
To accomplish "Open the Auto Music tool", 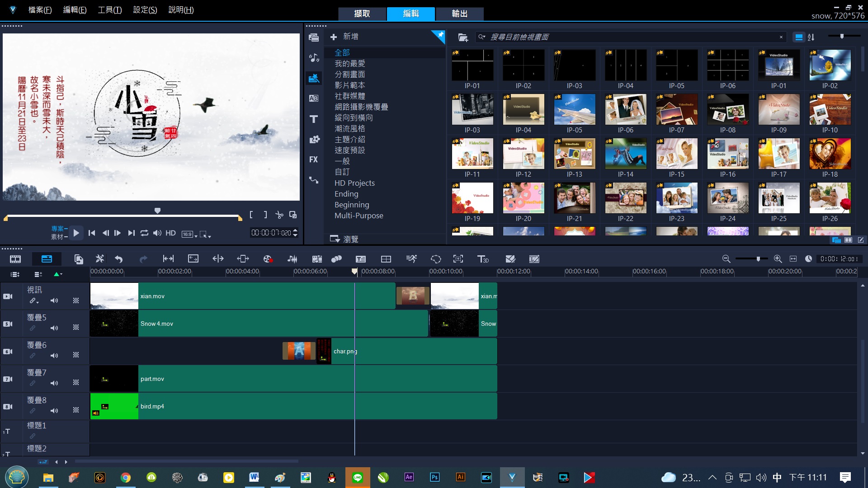I will tap(317, 259).
